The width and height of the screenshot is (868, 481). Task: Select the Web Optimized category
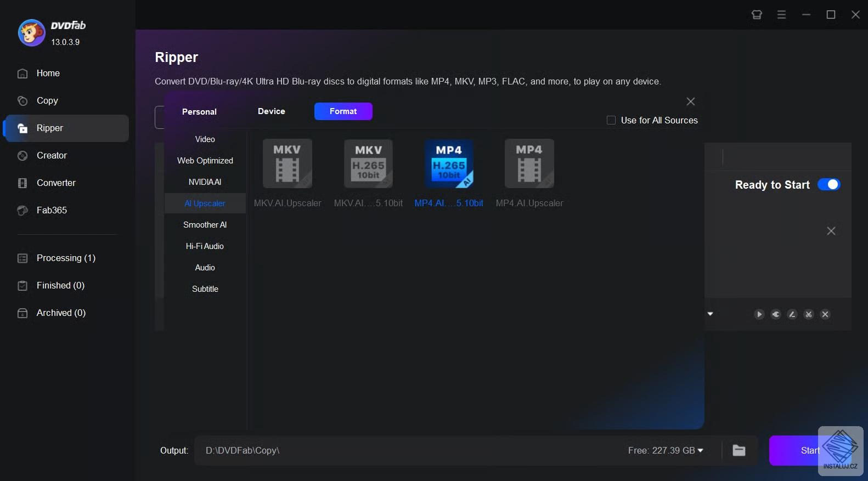(205, 161)
